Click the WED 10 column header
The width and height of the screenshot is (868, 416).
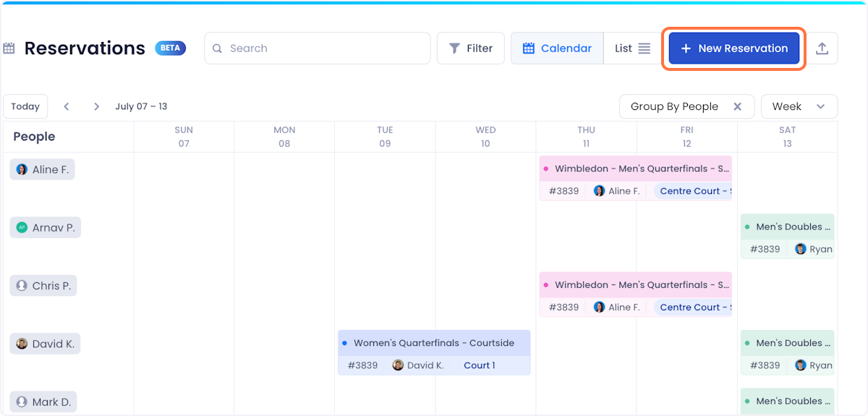point(485,137)
